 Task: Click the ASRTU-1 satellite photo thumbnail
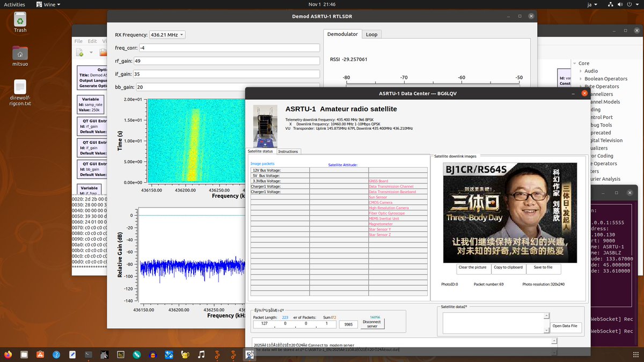[x=265, y=126]
